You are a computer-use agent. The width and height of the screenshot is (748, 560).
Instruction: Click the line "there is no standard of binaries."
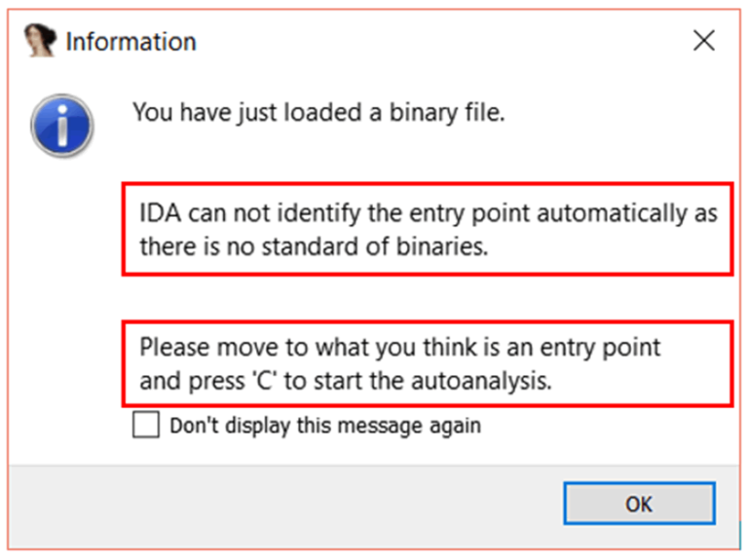pyautogui.click(x=312, y=246)
